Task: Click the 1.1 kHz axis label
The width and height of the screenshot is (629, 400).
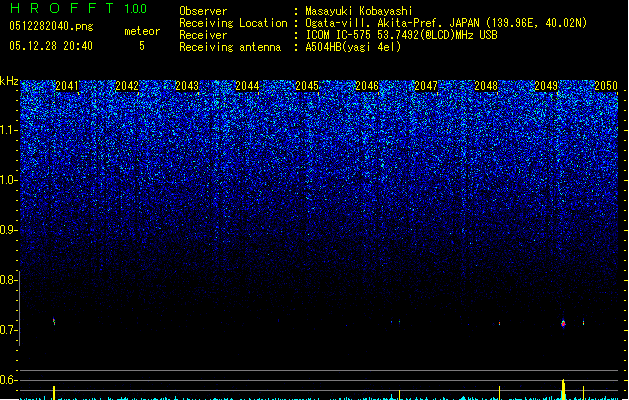Action: point(9,130)
